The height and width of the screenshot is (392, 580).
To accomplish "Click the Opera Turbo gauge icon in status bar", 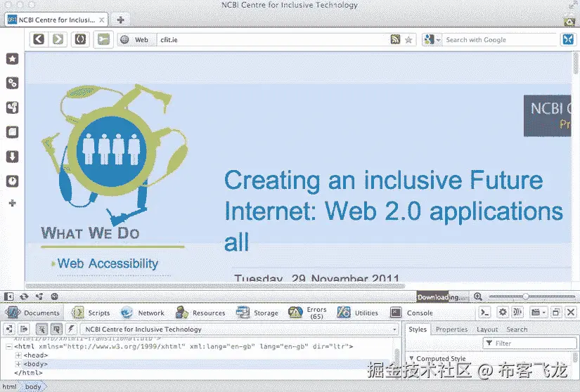I will (55, 296).
